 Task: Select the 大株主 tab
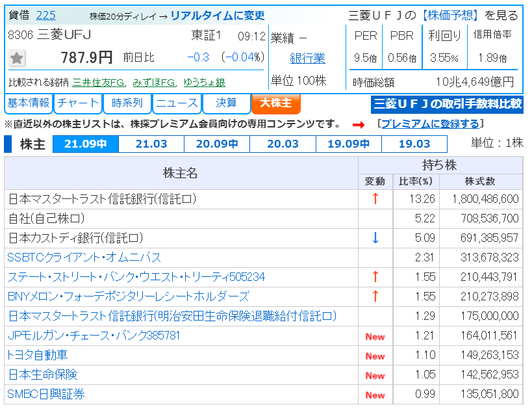(276, 103)
